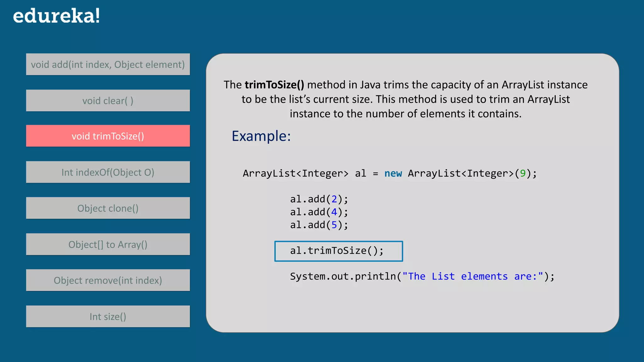
Task: Click the boxed 'al.trimToSize();' code line
Action: pyautogui.click(x=339, y=251)
